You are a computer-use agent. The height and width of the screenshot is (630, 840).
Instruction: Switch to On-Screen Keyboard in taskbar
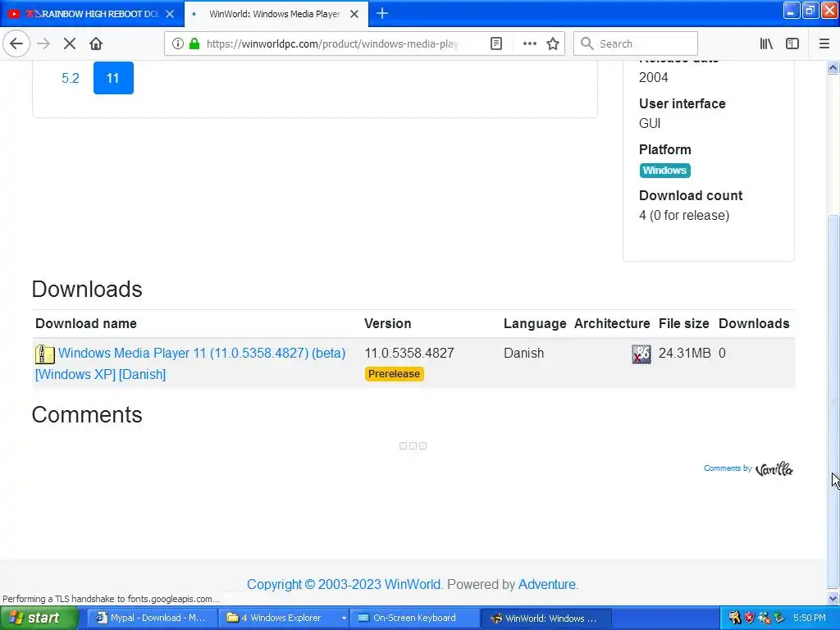pyautogui.click(x=414, y=619)
